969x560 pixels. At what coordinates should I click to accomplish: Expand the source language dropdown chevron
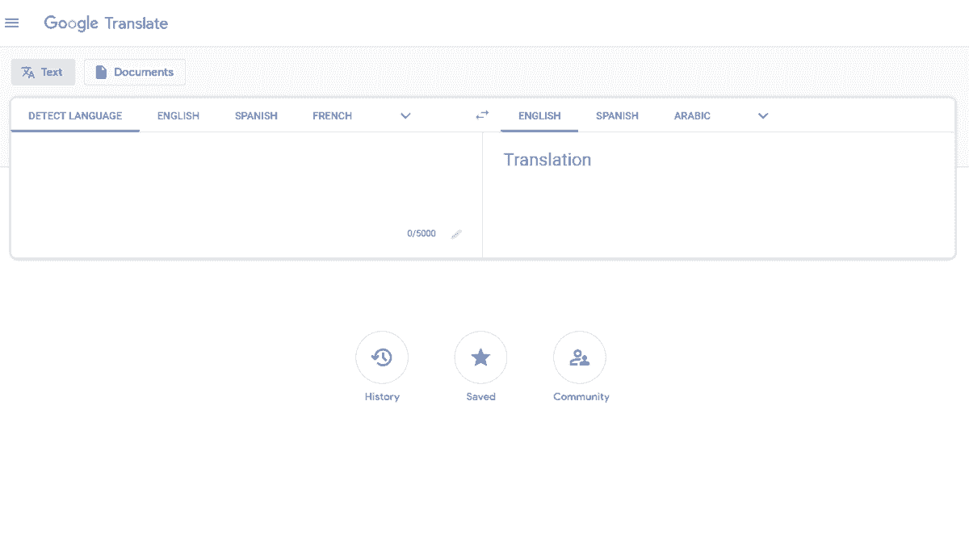tap(405, 115)
